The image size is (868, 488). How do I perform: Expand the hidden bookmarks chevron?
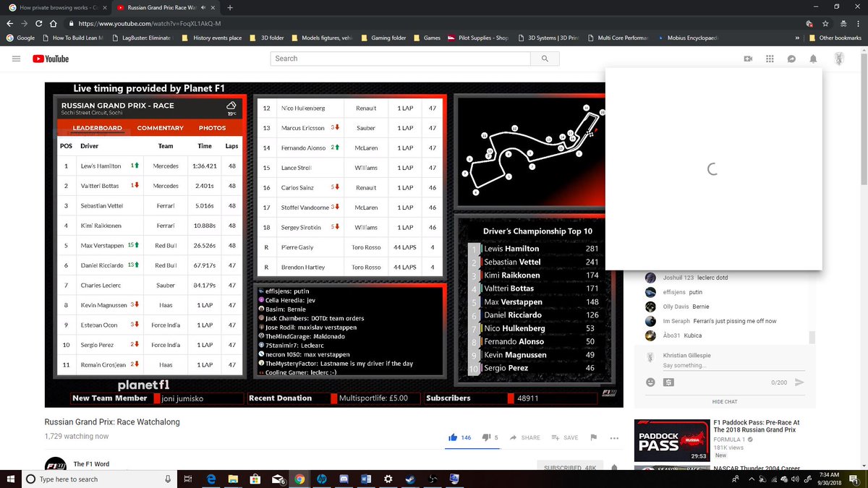point(798,38)
